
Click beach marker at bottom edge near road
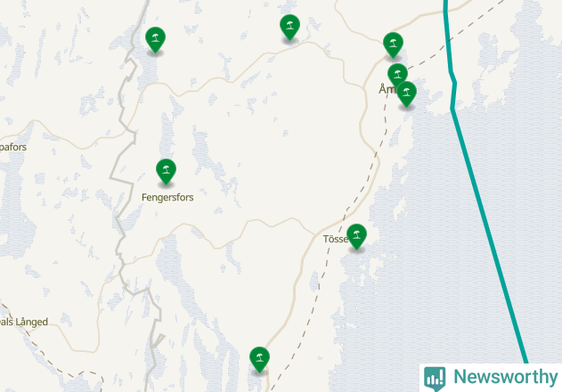point(259,360)
